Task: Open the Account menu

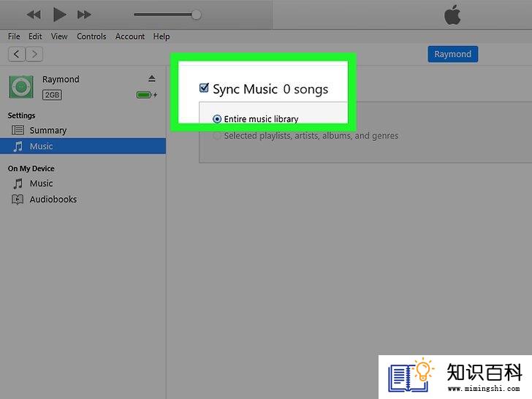Action: (x=130, y=37)
